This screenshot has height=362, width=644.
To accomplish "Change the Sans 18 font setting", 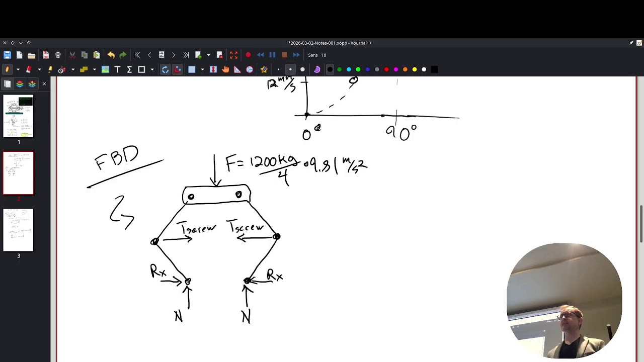I will (x=317, y=55).
